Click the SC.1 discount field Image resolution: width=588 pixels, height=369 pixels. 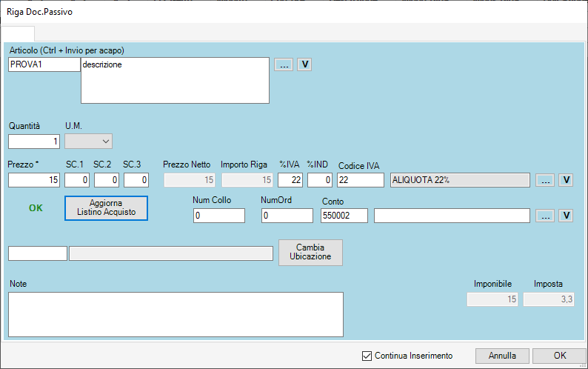(x=77, y=180)
